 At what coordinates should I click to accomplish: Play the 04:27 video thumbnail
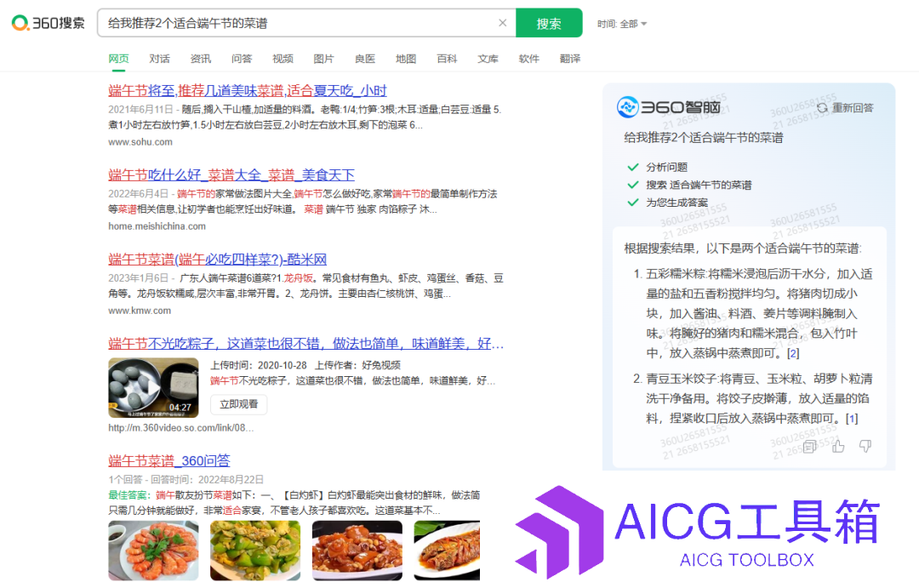[x=153, y=387]
